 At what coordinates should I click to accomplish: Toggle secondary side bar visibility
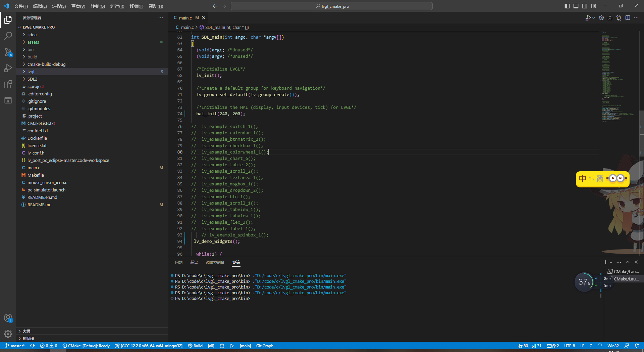585,6
